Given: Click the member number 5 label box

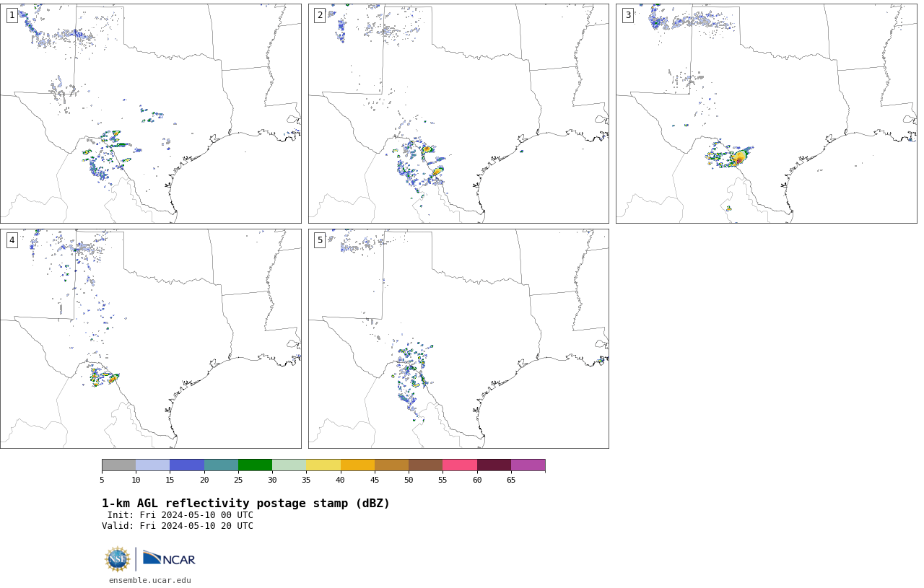Looking at the screenshot, I should coord(320,240).
